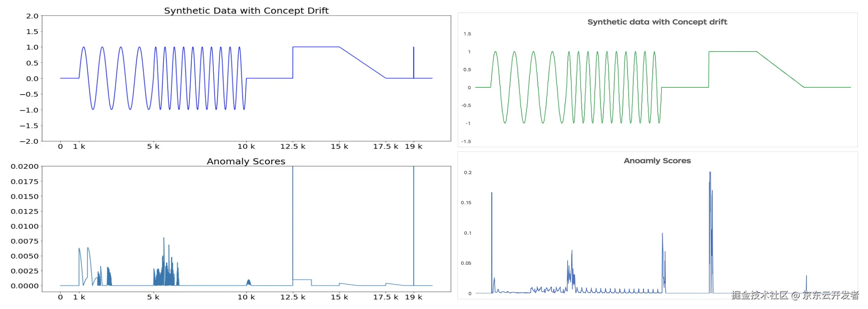Click "10 k" x-axis label under blue sine chart
Viewport: 868px width, 309px height.
point(246,146)
